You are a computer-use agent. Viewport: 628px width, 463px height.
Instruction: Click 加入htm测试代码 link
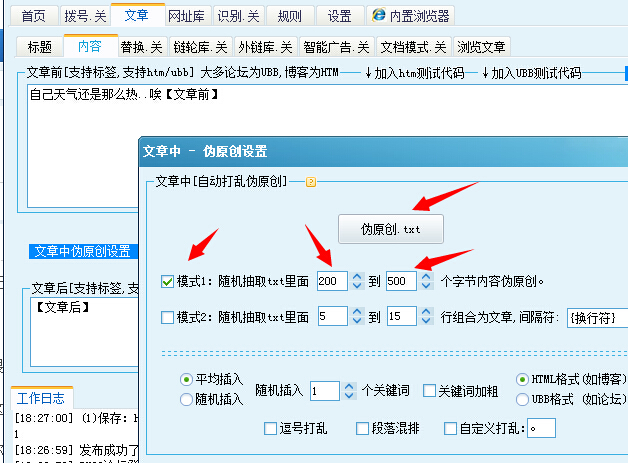click(x=415, y=73)
